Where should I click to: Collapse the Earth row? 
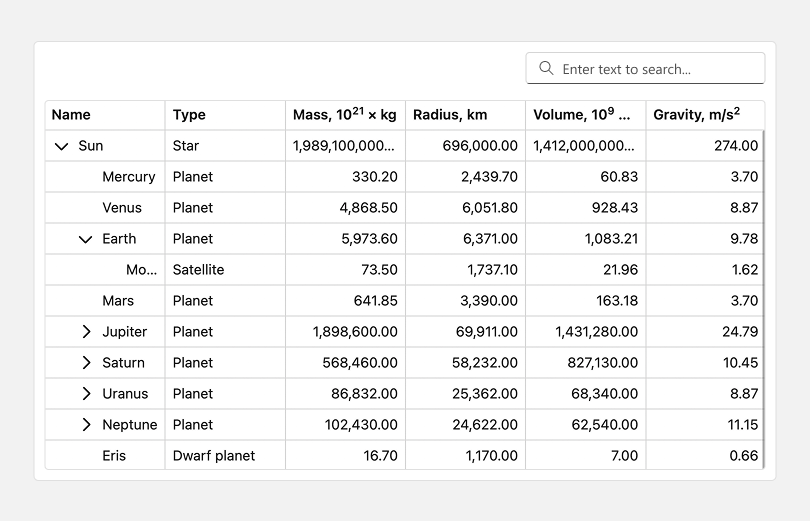click(x=86, y=239)
